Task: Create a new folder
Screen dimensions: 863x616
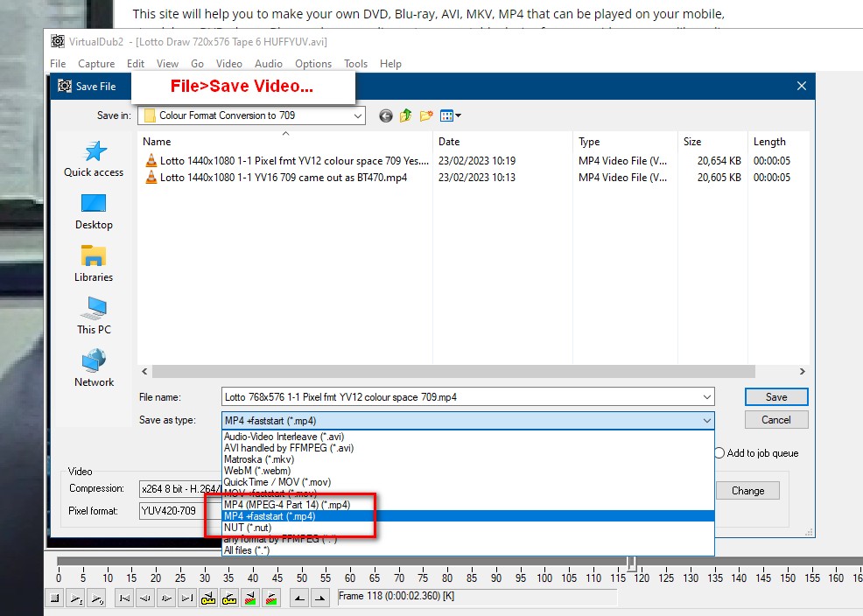Action: pyautogui.click(x=426, y=115)
